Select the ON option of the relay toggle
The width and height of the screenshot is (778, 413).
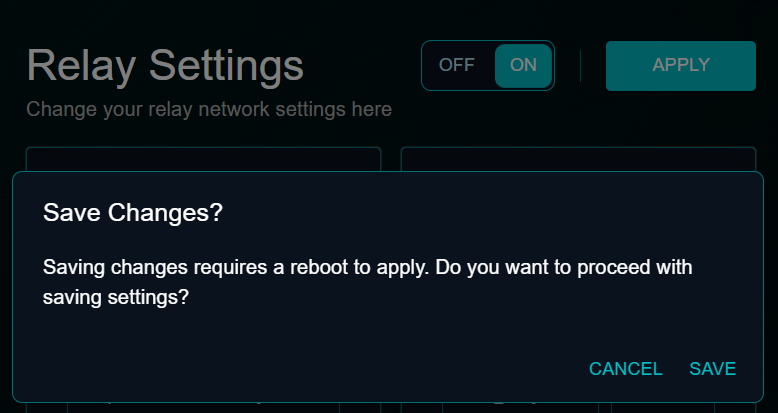coord(523,65)
